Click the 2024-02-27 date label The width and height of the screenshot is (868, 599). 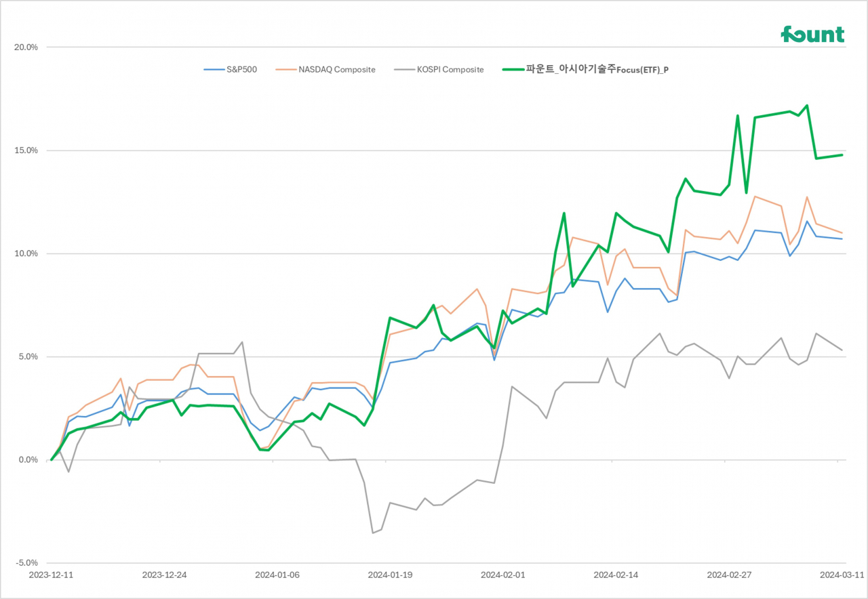[729, 575]
